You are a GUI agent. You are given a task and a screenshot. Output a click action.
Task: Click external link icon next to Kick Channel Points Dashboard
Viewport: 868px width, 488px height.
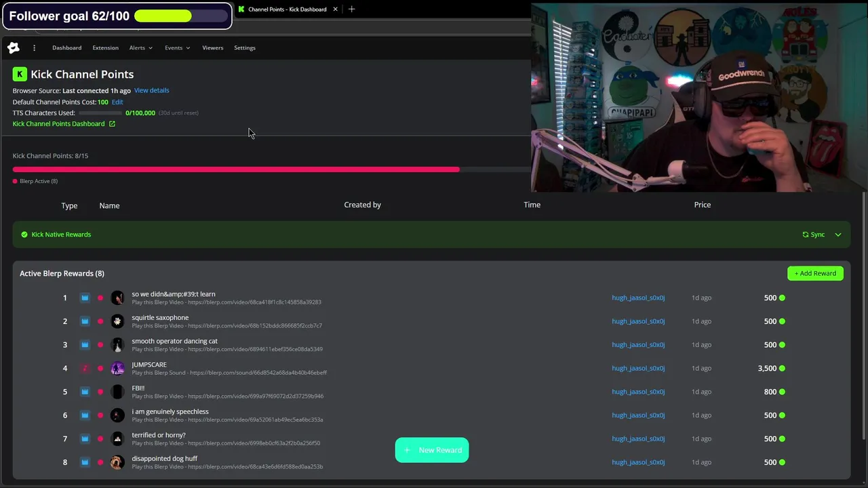tap(112, 124)
